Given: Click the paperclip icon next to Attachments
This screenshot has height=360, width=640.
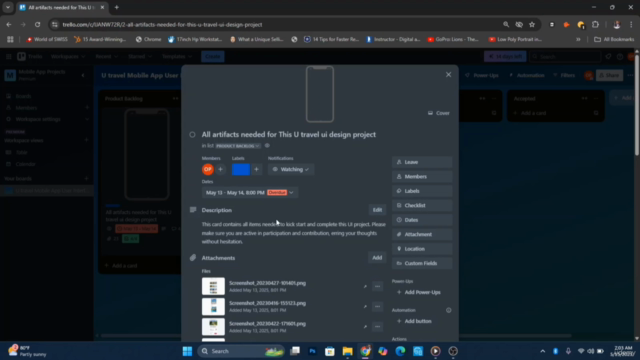Looking at the screenshot, I should (x=193, y=258).
